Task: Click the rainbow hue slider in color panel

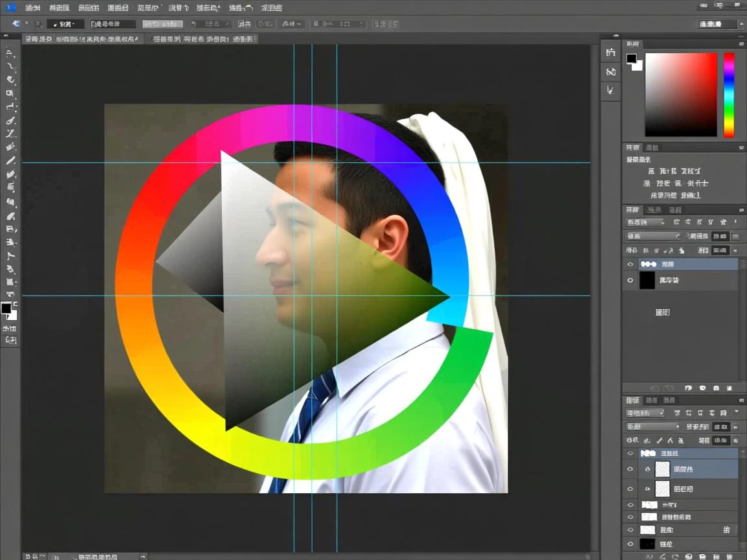Action: tap(729, 95)
